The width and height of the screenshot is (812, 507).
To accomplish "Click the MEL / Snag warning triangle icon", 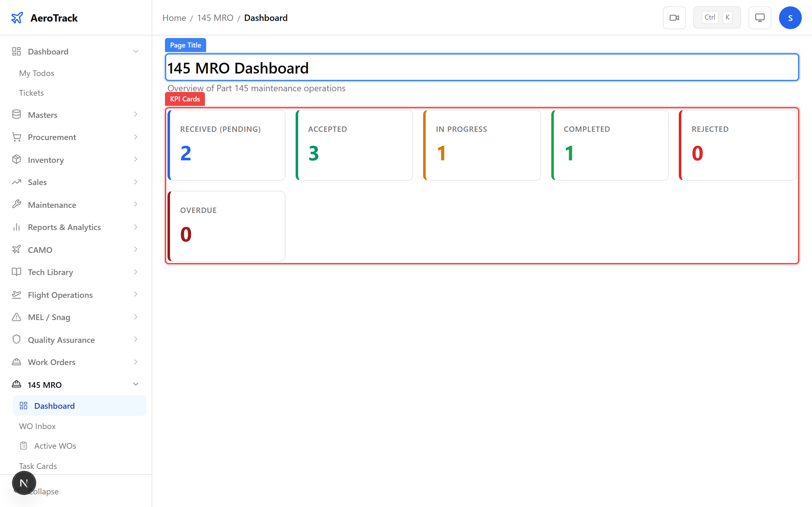I will tap(16, 317).
